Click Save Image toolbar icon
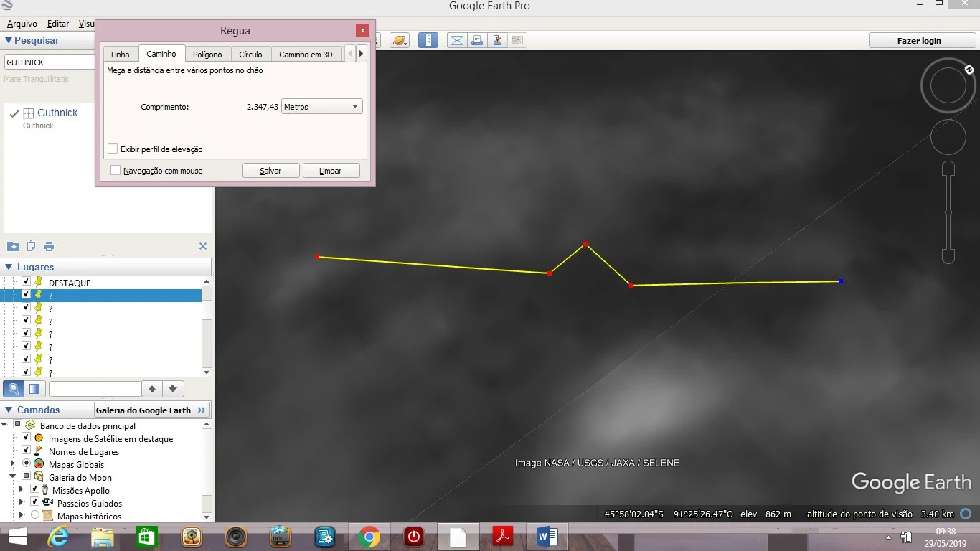 point(496,40)
